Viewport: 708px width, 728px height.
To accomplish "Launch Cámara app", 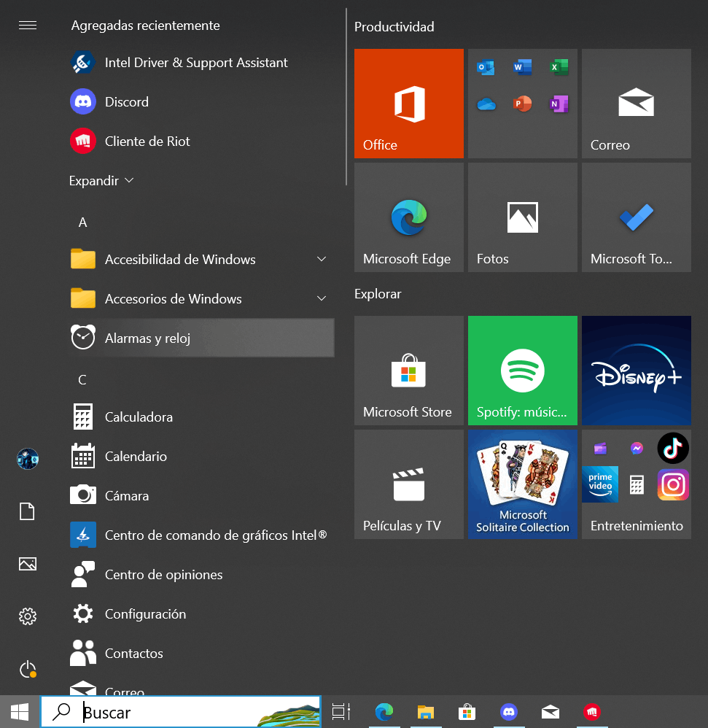I will click(x=201, y=495).
